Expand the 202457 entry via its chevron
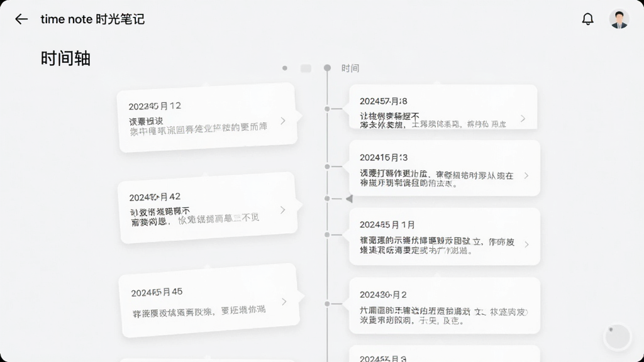Viewport: 644px width, 362px height. coord(523,119)
